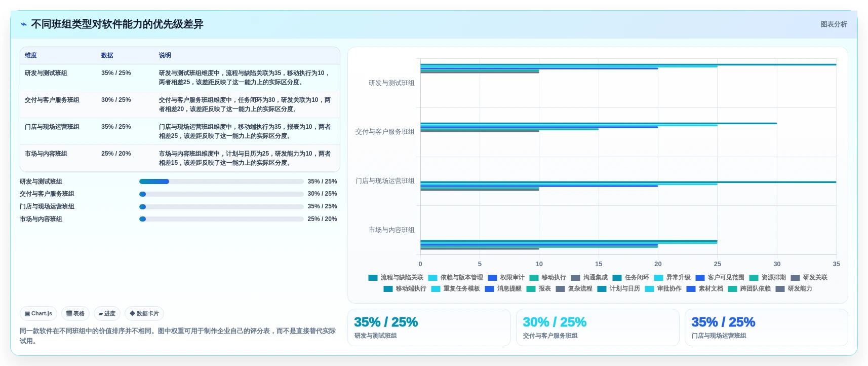Click the 门店与现场运营班组 chart axis label
The width and height of the screenshot is (868, 366).
385,181
